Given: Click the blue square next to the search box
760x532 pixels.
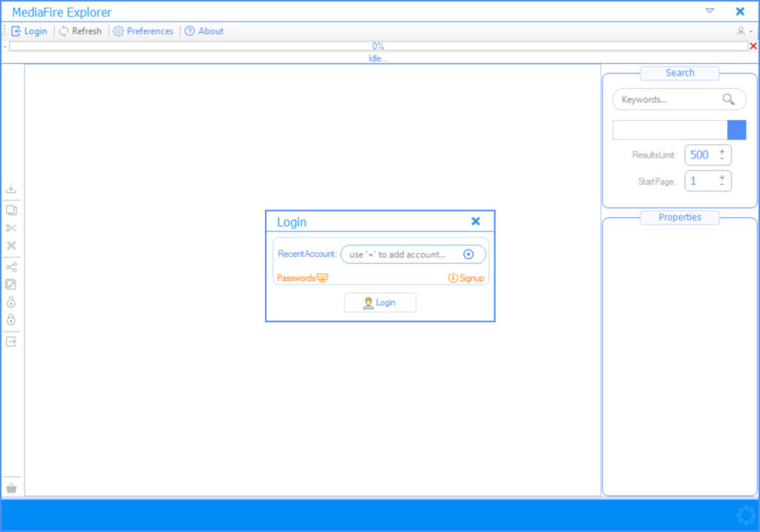Looking at the screenshot, I should (x=736, y=130).
